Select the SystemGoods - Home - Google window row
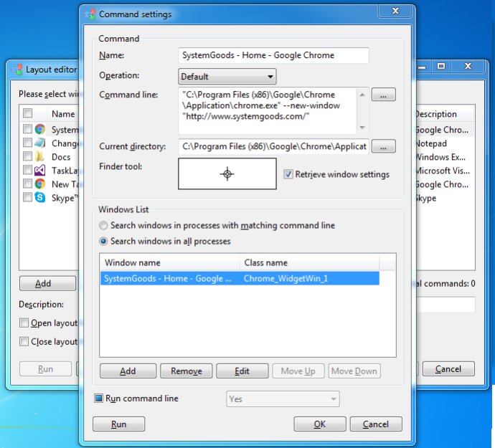 (240, 278)
